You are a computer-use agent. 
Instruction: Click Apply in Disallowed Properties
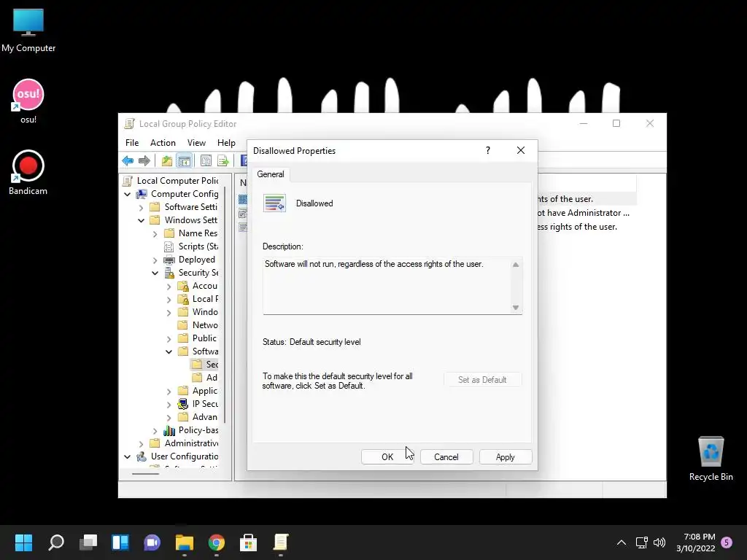506,457
